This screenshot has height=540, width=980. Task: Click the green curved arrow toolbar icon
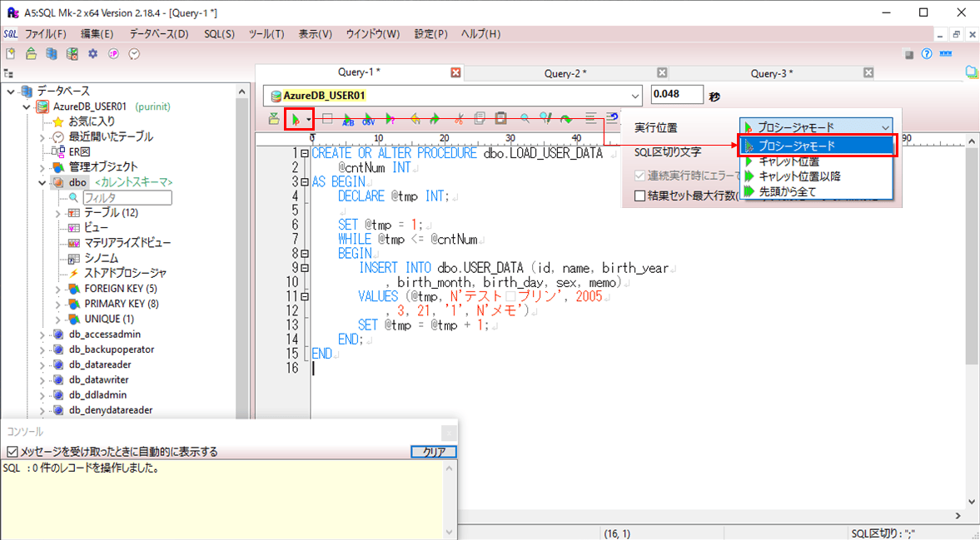pyautogui.click(x=566, y=119)
